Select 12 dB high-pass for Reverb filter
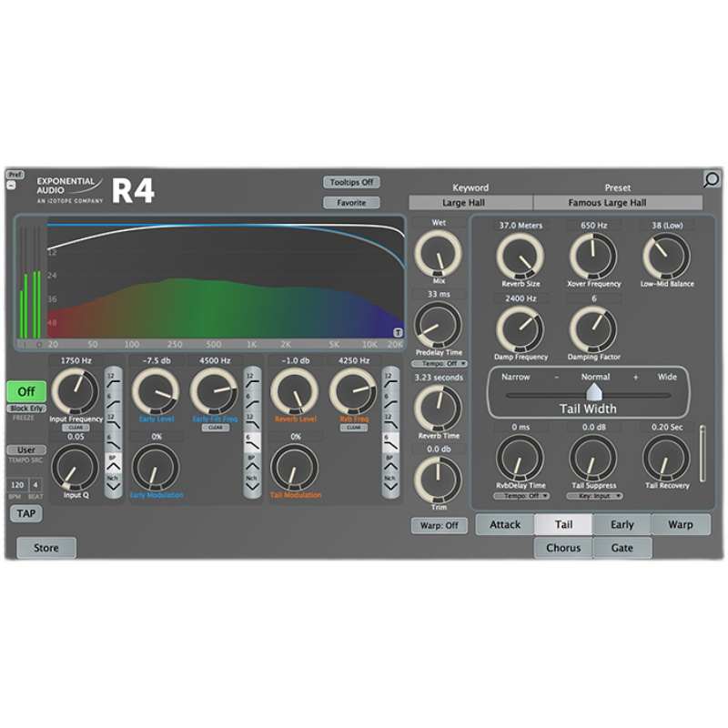The width and height of the screenshot is (728, 728). coord(390,379)
